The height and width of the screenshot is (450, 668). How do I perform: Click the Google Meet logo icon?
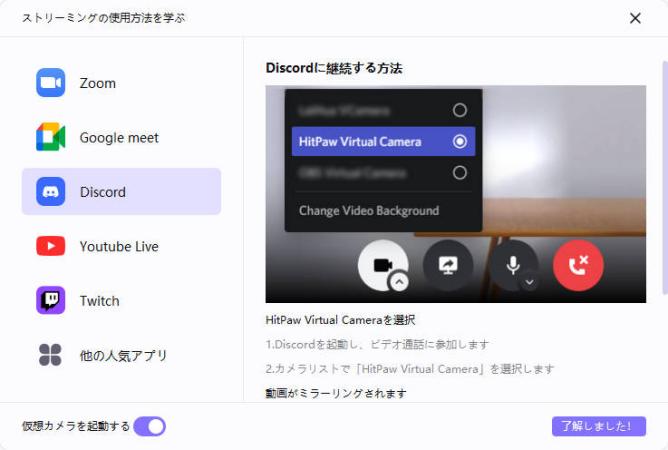click(x=51, y=137)
